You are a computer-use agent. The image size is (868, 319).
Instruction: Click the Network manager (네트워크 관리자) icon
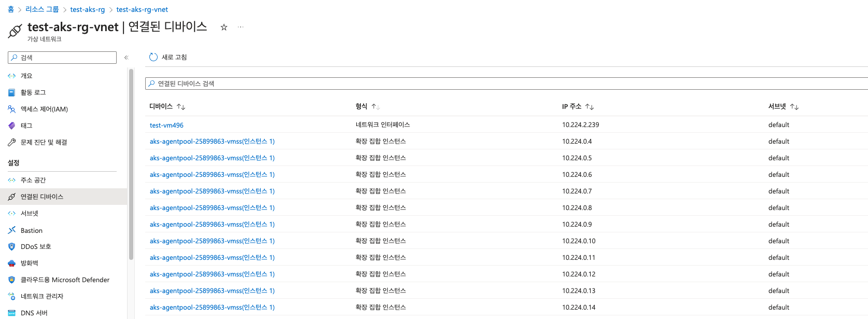(x=12, y=296)
